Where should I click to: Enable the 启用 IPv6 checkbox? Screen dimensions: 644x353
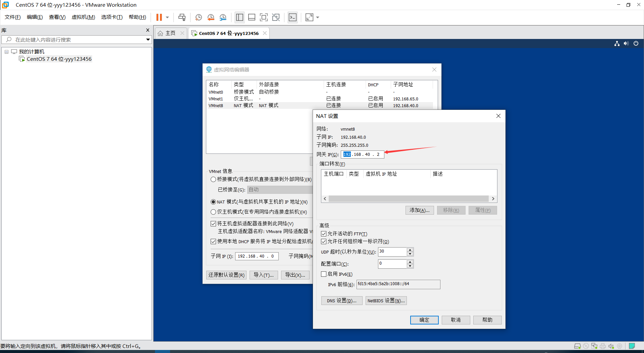tap(324, 274)
